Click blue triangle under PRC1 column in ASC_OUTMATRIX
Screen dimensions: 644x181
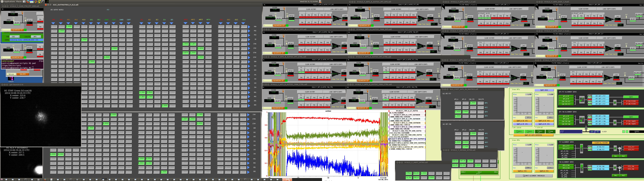68,23
